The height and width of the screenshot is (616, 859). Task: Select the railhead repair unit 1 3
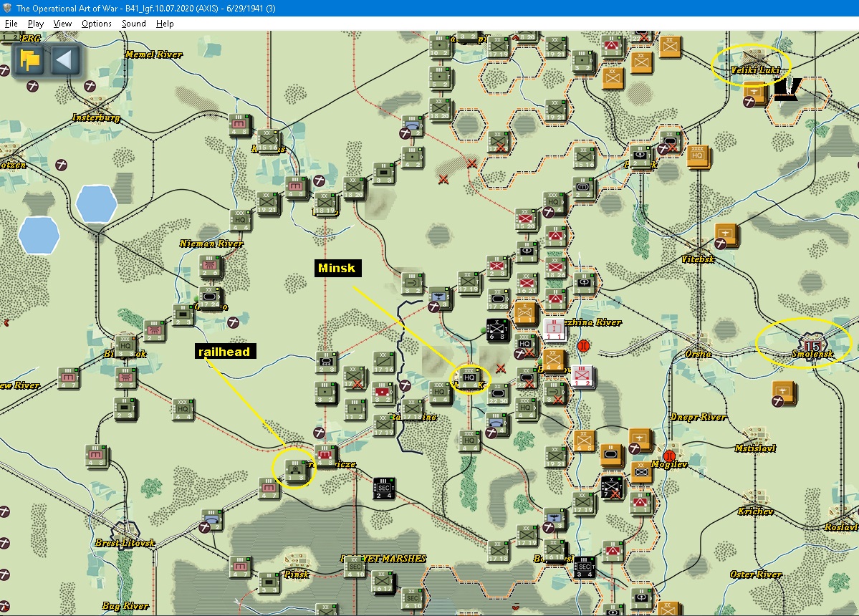click(296, 470)
